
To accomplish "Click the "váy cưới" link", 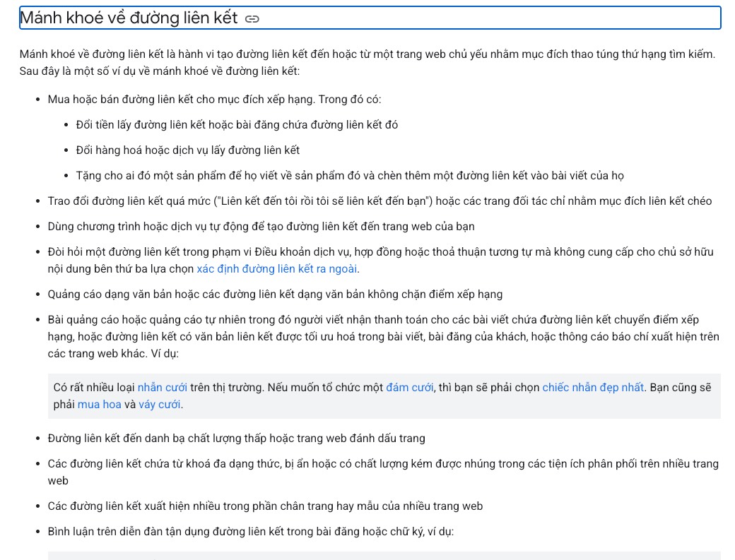I will pyautogui.click(x=160, y=404).
